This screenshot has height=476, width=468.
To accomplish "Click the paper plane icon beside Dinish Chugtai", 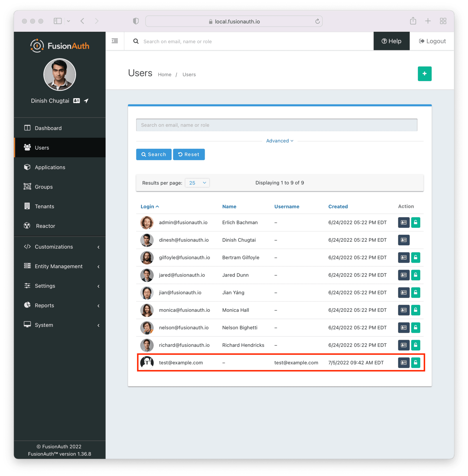I will [86, 101].
